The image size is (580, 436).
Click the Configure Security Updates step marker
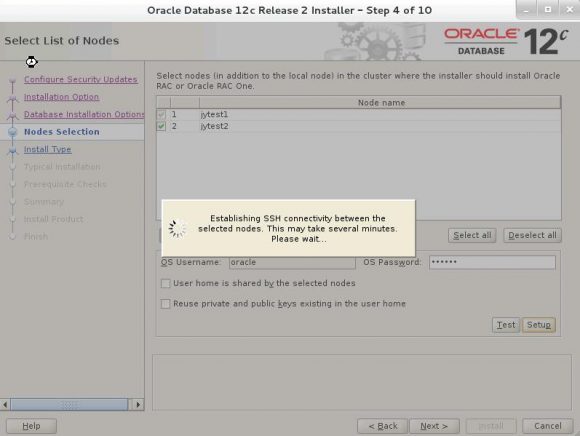coord(13,80)
